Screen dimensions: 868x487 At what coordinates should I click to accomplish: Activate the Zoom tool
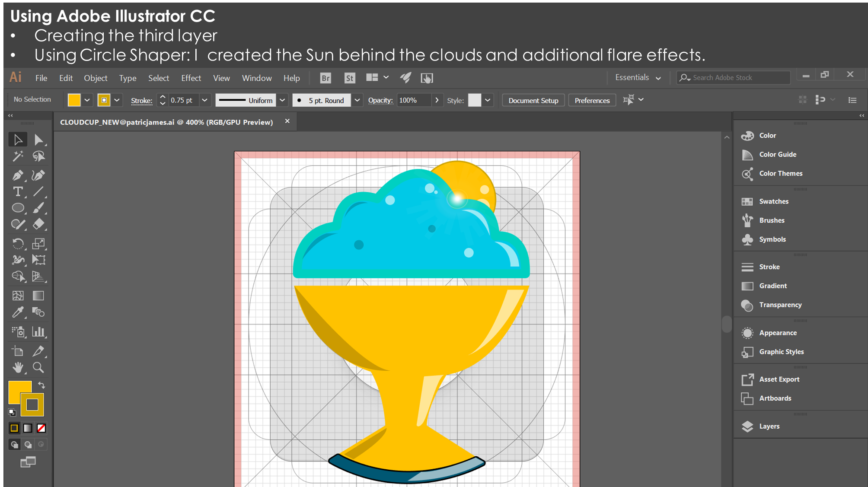[x=38, y=367]
